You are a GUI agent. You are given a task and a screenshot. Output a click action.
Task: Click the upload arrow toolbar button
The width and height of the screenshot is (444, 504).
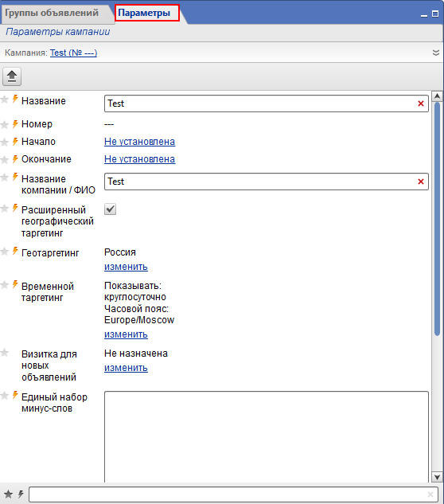point(12,76)
